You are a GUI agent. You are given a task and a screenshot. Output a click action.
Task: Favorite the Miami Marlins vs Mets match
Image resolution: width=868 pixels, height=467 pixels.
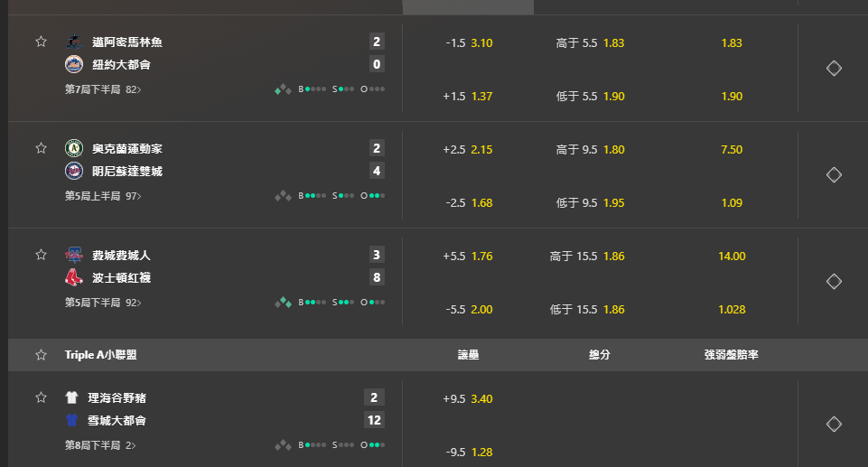pyautogui.click(x=41, y=42)
